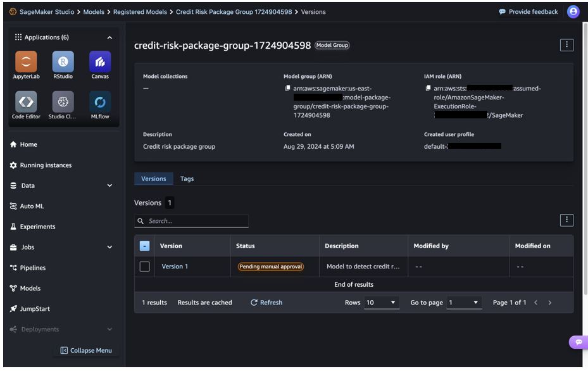Click Provide feedback

[529, 11]
